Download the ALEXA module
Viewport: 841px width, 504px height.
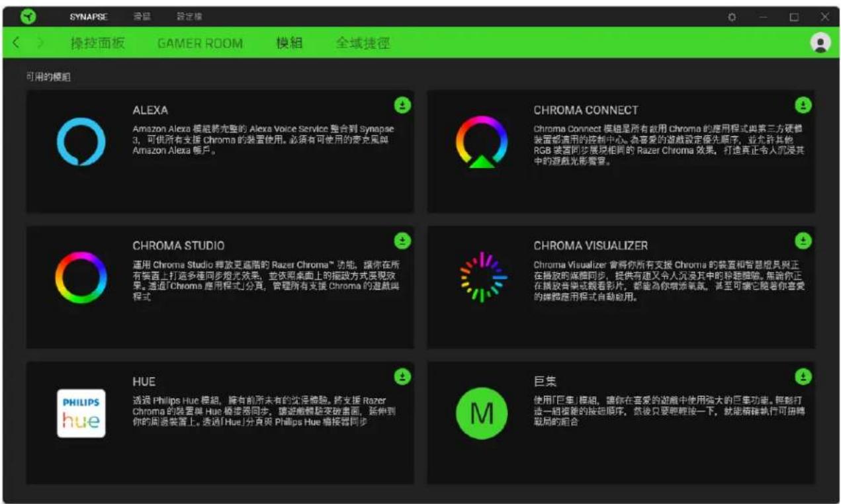point(402,105)
